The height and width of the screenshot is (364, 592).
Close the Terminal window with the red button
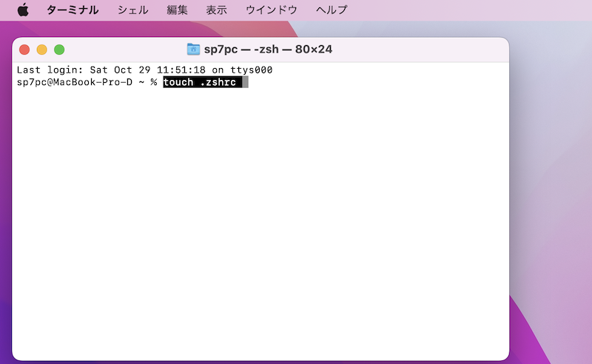click(24, 50)
